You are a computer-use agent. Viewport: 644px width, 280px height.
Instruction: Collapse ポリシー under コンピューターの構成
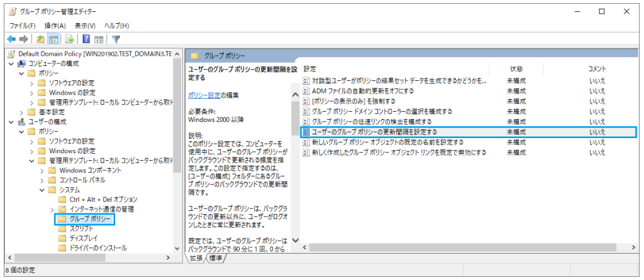21,73
